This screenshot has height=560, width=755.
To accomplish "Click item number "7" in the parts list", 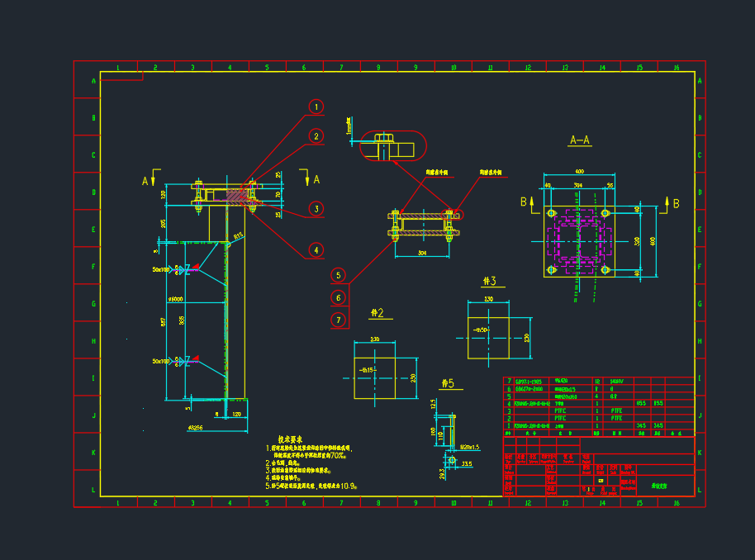I will tap(509, 381).
